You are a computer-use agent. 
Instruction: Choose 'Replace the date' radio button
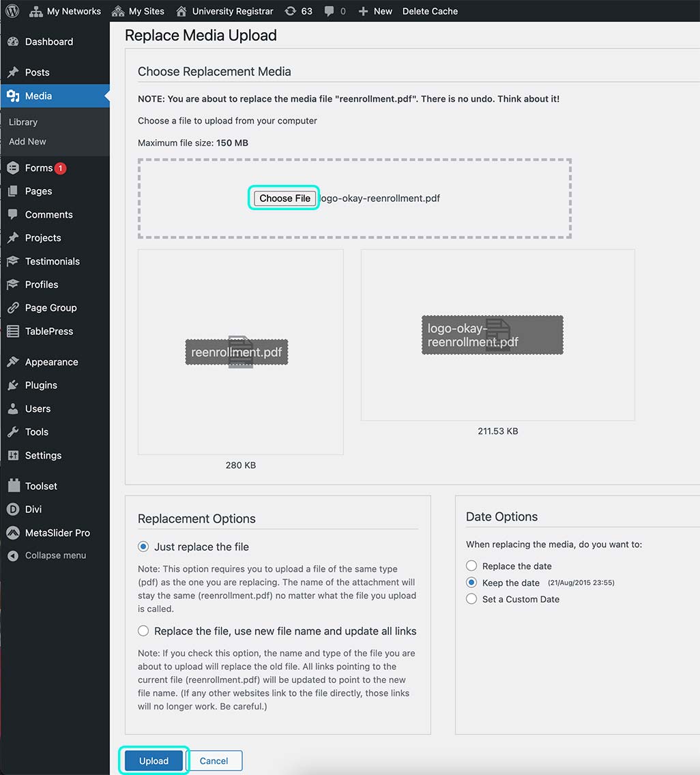[471, 566]
